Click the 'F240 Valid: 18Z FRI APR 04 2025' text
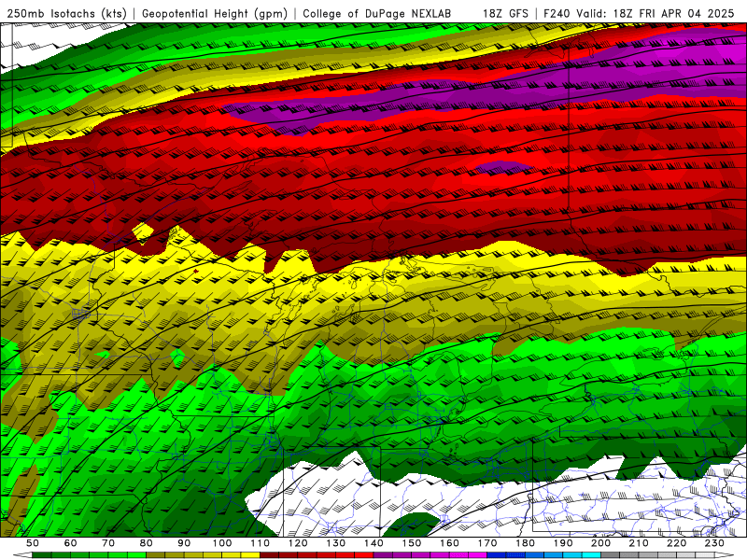Viewport: 747px width, 560px height. [640, 13]
